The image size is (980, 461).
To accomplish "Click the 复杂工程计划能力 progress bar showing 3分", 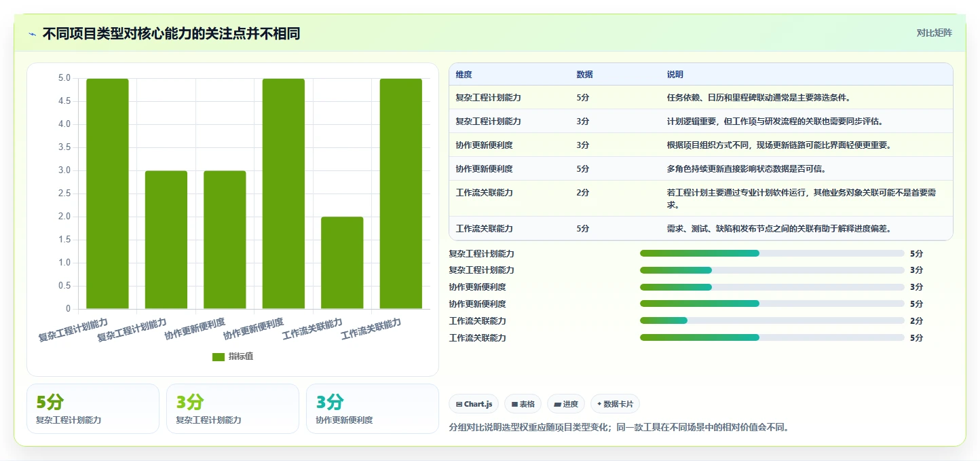I will pyautogui.click(x=772, y=270).
